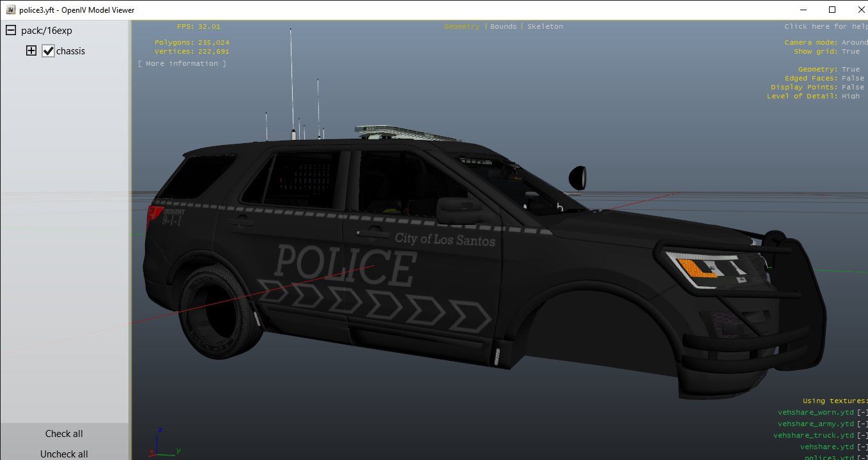Switch to the Skeleton view tab
The image size is (868, 460).
[x=545, y=27]
